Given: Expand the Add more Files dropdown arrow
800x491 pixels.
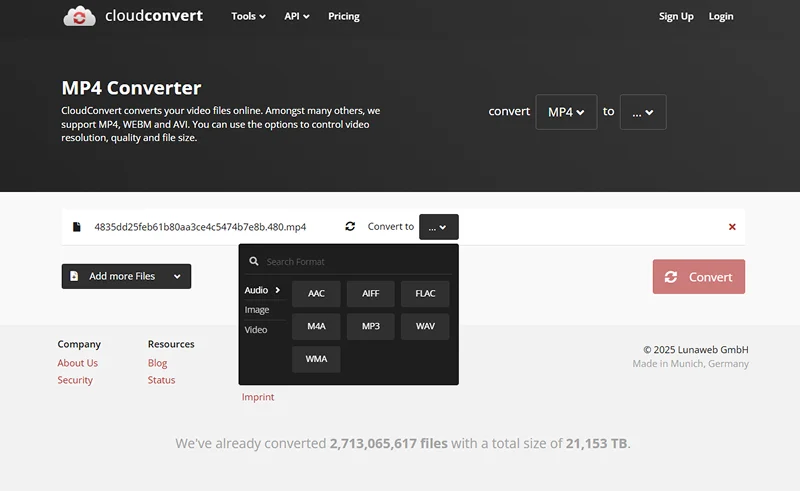Looking at the screenshot, I should pyautogui.click(x=177, y=276).
